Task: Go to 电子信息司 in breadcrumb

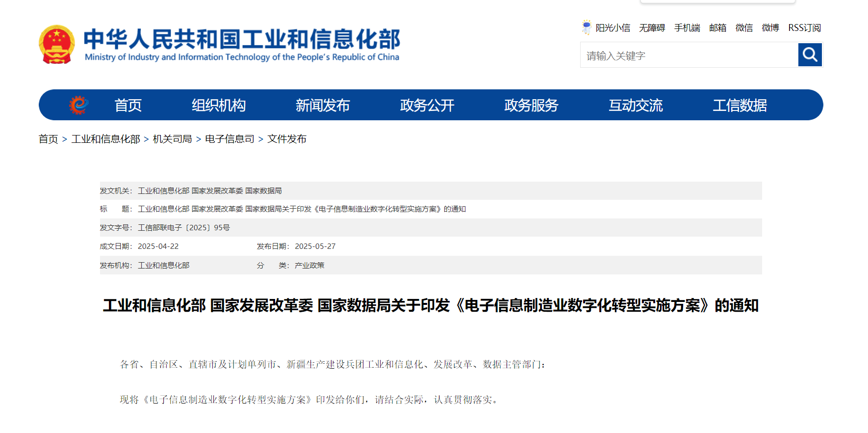Action: click(x=230, y=139)
